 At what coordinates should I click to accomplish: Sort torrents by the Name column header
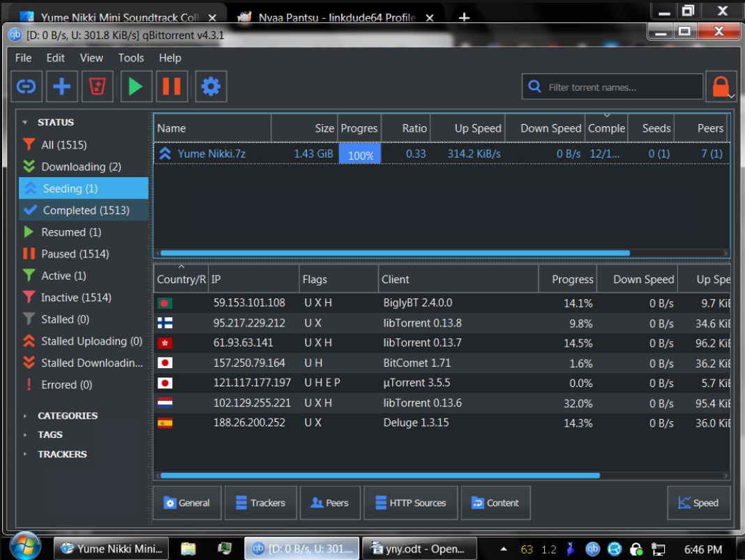click(x=212, y=128)
